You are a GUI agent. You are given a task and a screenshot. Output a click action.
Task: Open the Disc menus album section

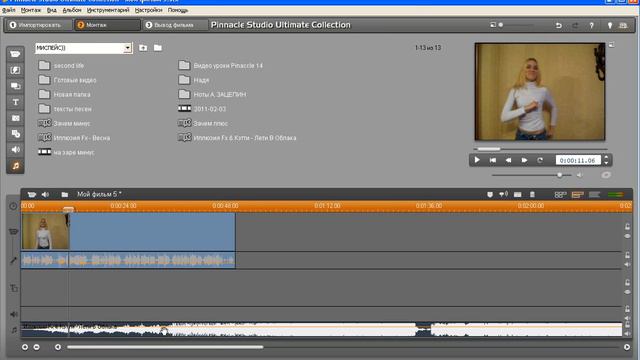point(16,134)
